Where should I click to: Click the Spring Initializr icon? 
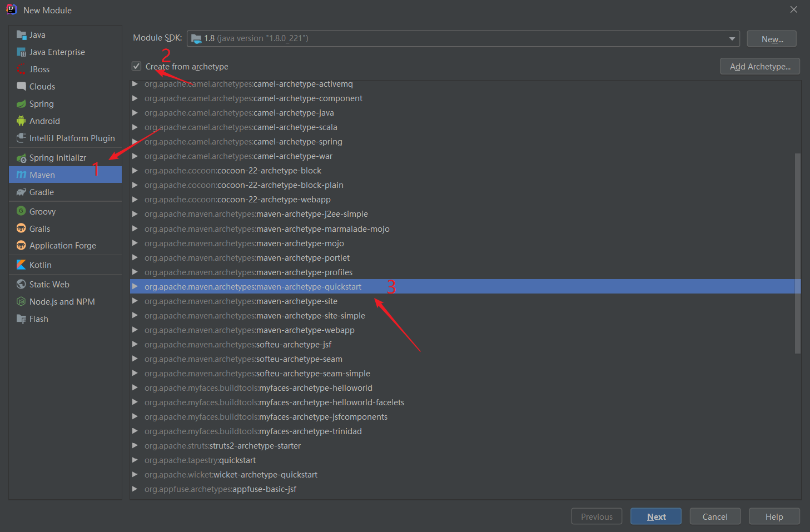21,158
